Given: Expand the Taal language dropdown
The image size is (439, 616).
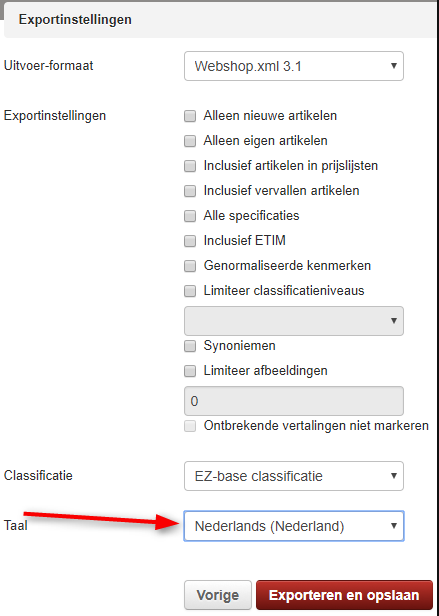Looking at the screenshot, I should (x=294, y=526).
